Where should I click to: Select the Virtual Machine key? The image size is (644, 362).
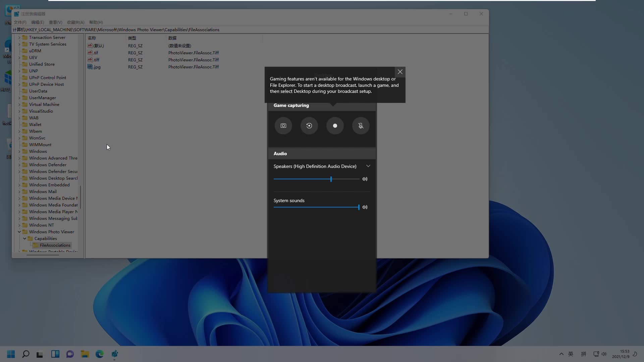point(44,104)
